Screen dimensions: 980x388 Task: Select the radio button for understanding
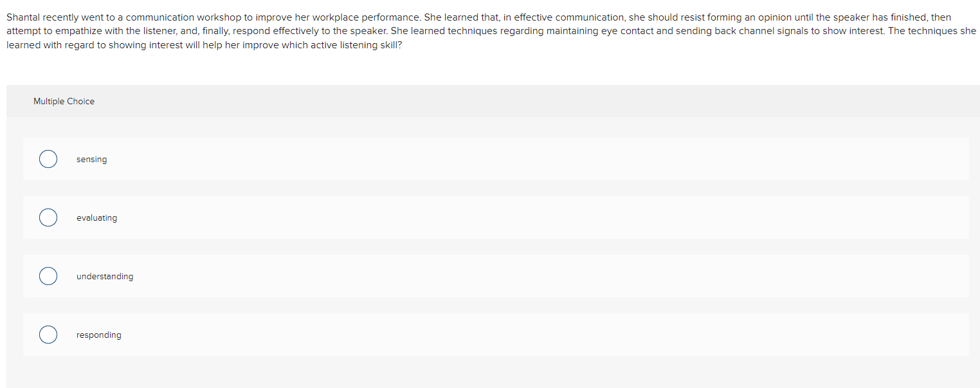tap(48, 275)
